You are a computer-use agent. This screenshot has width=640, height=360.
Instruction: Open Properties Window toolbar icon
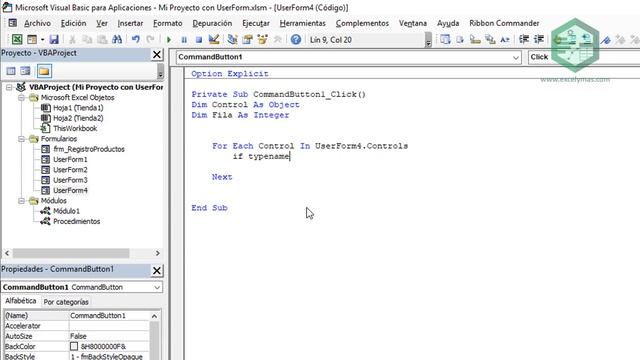[247, 40]
